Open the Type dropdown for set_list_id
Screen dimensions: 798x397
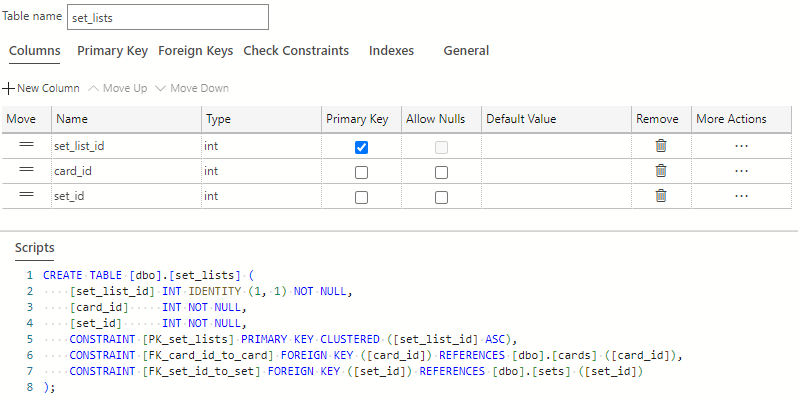point(261,146)
